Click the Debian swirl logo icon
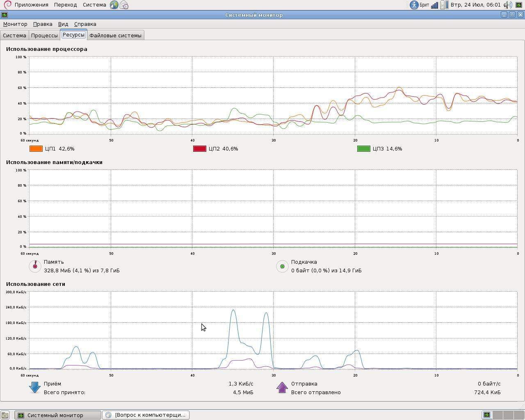Image resolution: width=525 pixels, height=420 pixels. [7, 5]
